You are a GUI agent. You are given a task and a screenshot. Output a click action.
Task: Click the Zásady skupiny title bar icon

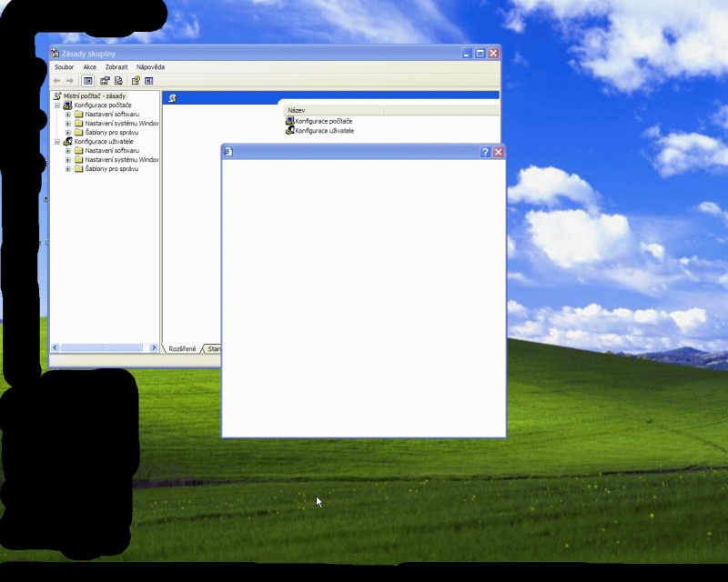56,54
